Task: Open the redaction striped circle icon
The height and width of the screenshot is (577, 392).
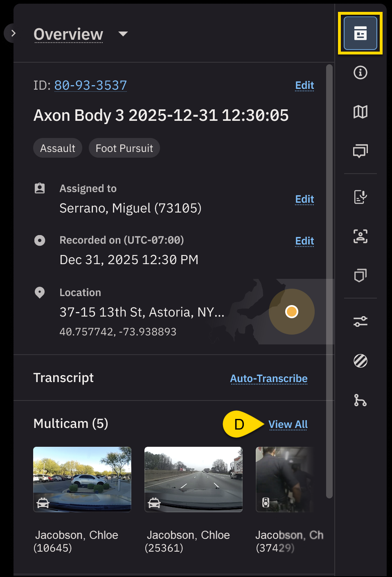Action: 360,361
